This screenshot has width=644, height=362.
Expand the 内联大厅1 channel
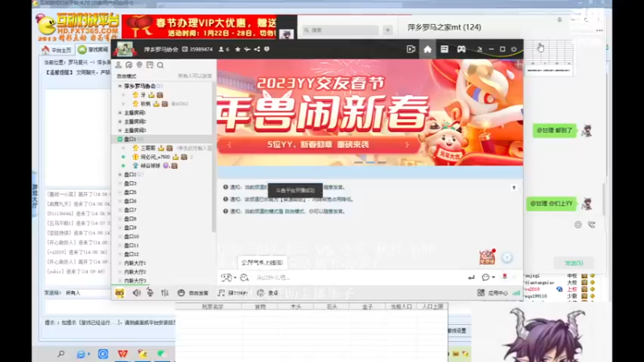point(120,263)
